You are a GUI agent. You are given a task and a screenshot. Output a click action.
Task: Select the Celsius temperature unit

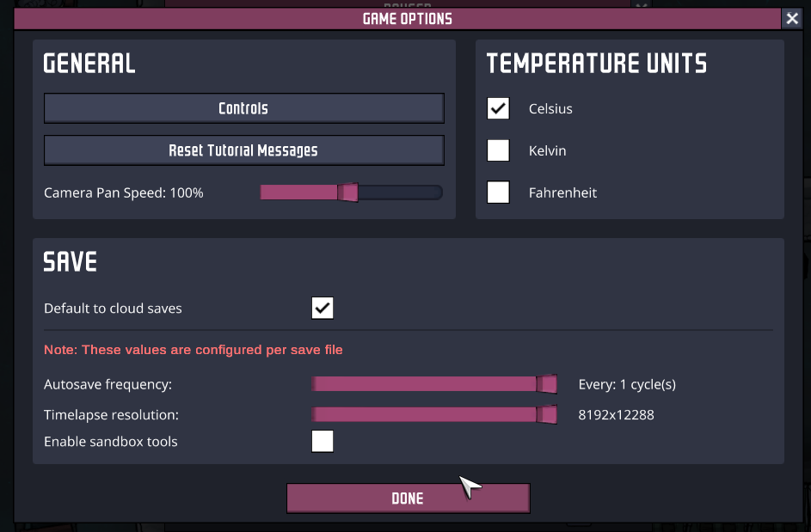tap(498, 108)
